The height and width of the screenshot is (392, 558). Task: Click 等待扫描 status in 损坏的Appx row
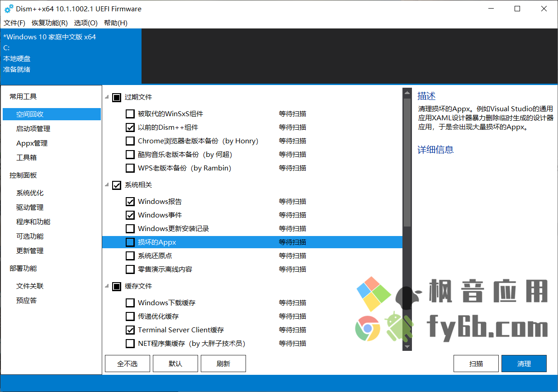click(293, 242)
